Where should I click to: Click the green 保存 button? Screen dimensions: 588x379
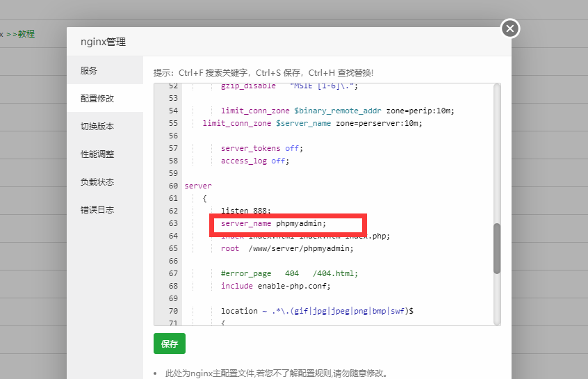coord(170,344)
